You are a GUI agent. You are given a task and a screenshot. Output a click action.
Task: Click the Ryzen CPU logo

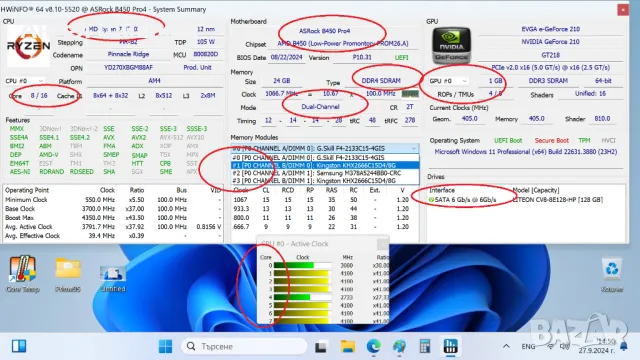click(29, 46)
